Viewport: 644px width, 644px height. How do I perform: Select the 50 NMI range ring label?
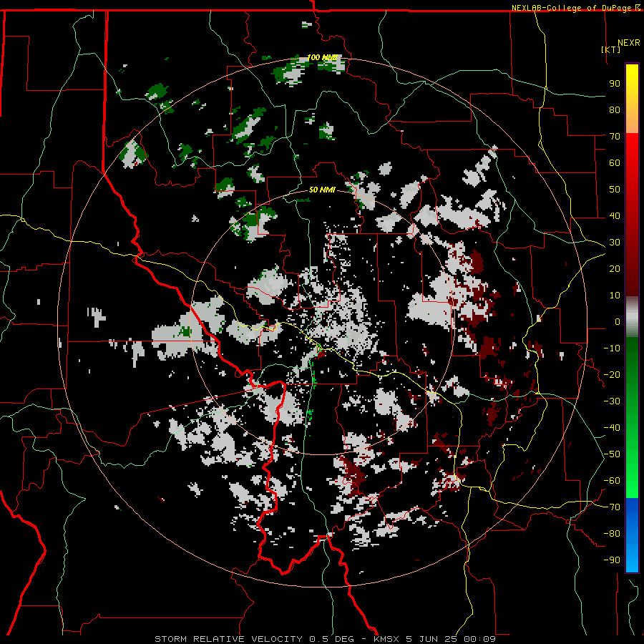pos(322,190)
